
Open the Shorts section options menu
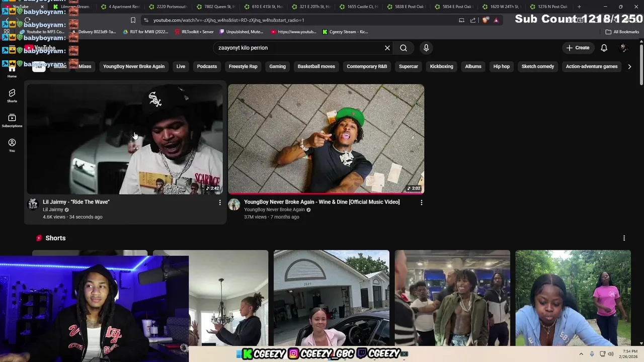tap(624, 238)
